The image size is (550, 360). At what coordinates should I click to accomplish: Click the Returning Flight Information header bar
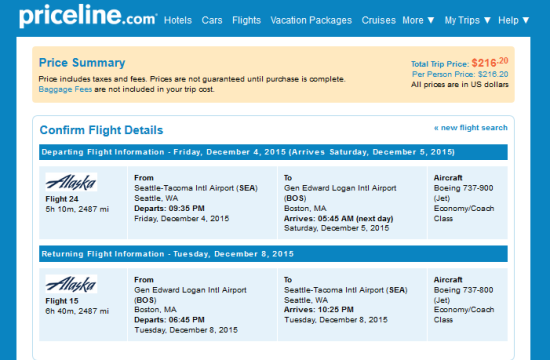(273, 254)
